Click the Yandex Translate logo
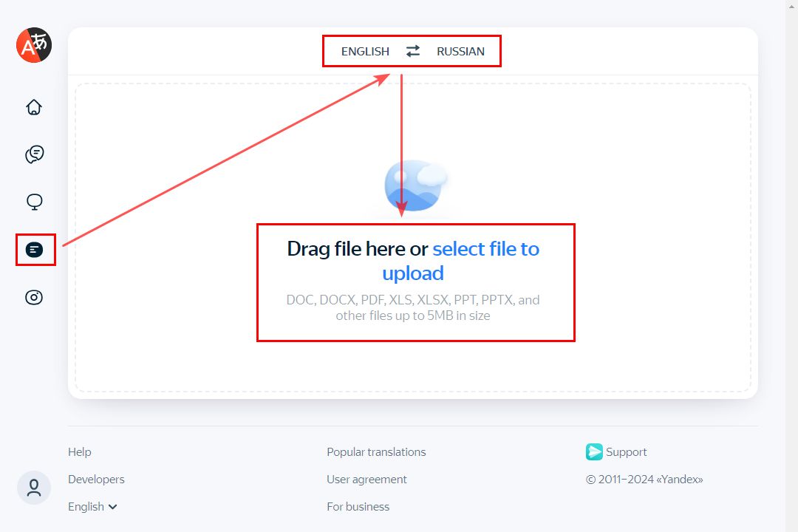798x532 pixels. pyautogui.click(x=34, y=45)
